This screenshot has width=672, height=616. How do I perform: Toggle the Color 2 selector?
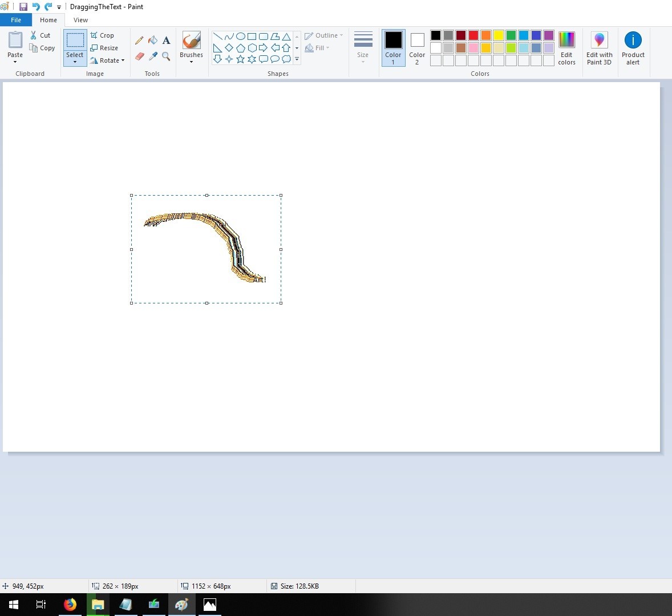pos(417,47)
